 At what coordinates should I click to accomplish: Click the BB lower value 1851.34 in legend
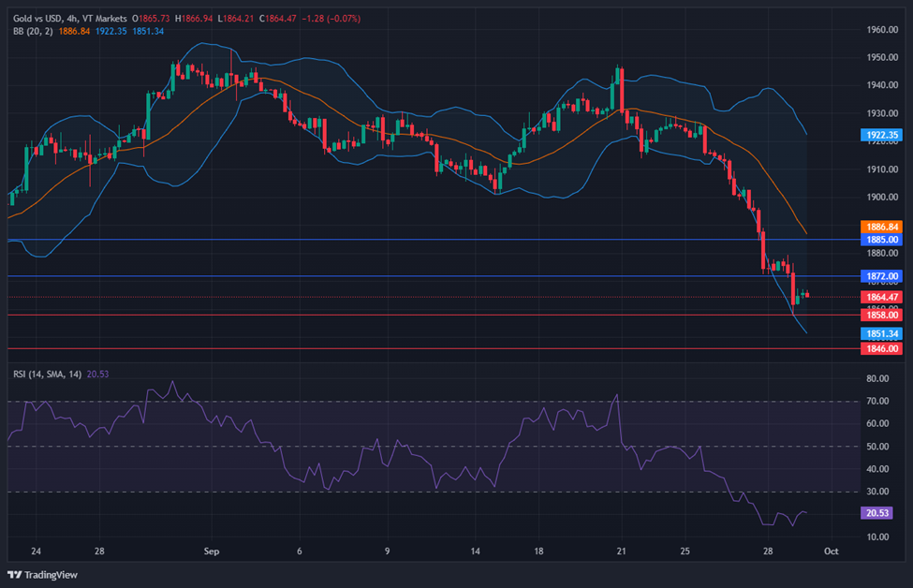(x=148, y=31)
